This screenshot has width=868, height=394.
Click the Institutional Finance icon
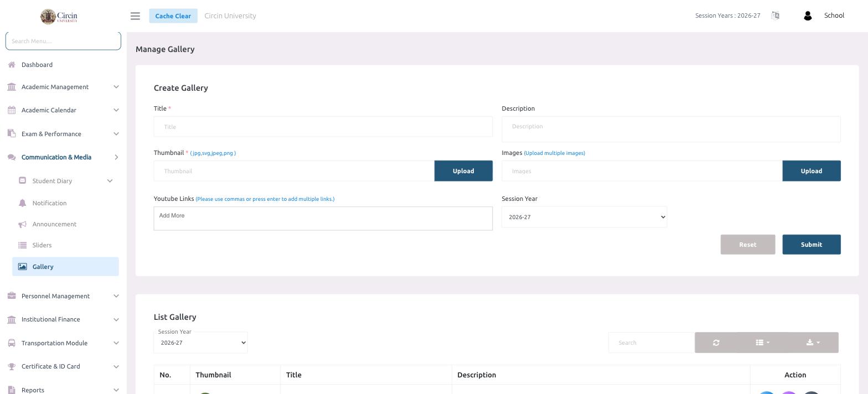[x=12, y=319]
